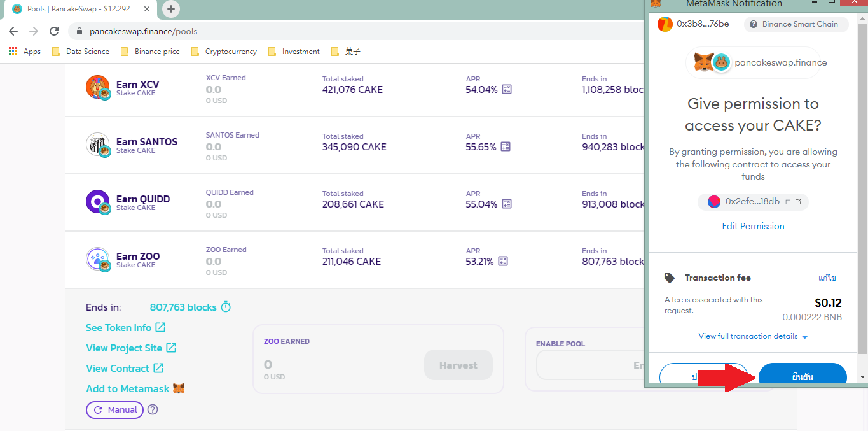Open APR calculator for XCV pool

(507, 90)
